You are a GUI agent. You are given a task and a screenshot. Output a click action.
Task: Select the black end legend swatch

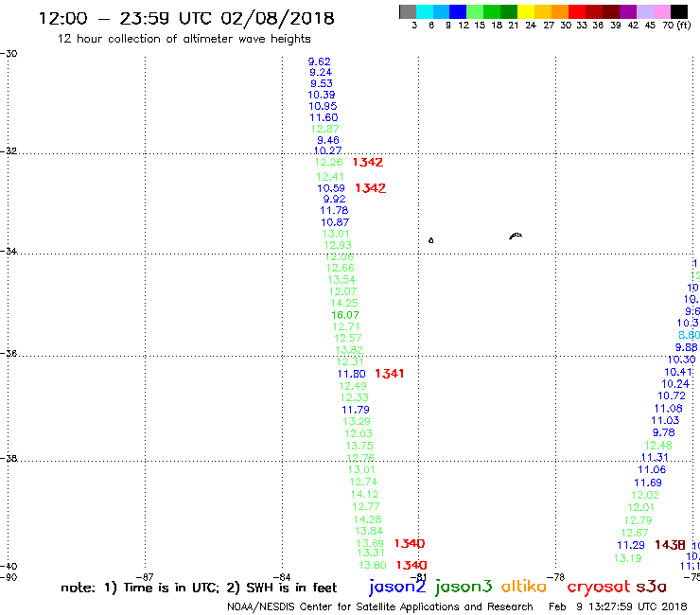click(679, 11)
